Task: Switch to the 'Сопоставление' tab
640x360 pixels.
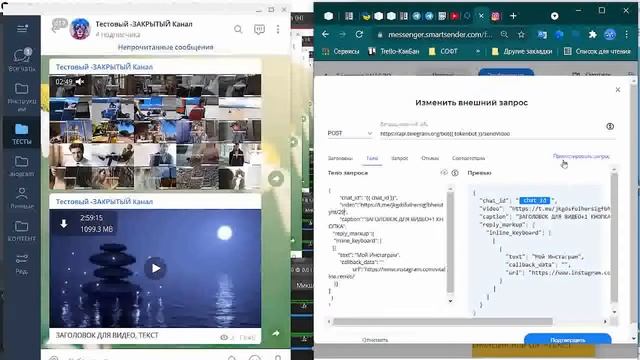Action: tap(469, 158)
